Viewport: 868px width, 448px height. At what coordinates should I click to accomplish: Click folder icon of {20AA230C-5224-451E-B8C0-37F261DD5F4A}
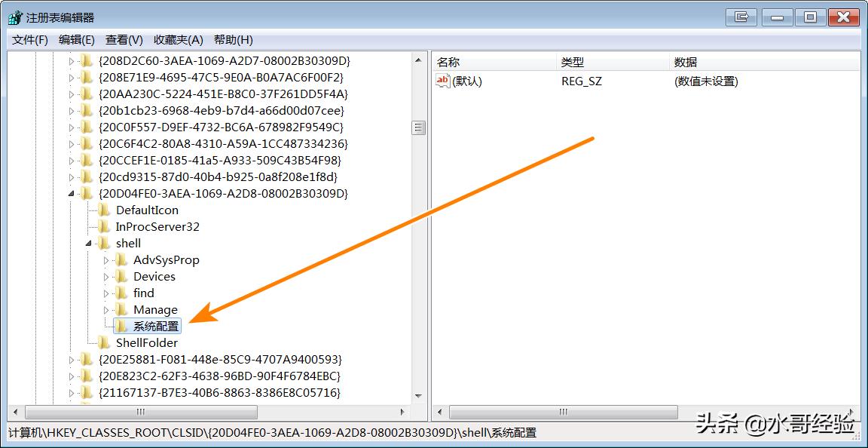pos(87,94)
